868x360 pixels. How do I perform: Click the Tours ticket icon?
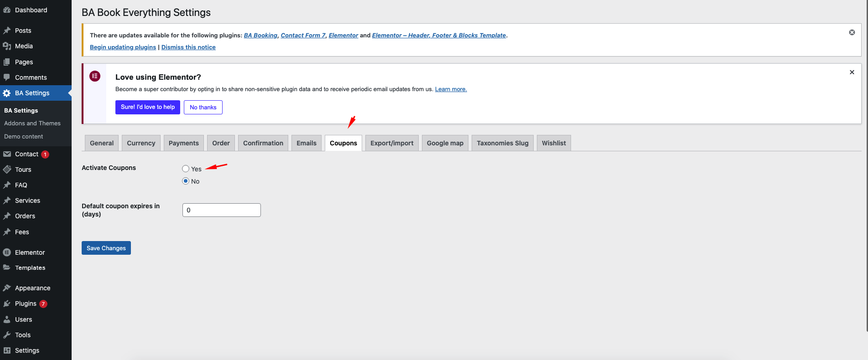point(7,170)
